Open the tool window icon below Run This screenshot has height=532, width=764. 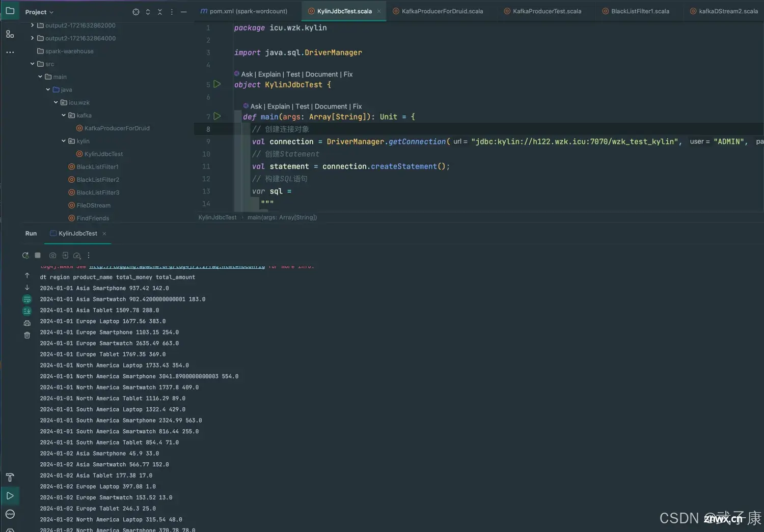10,514
